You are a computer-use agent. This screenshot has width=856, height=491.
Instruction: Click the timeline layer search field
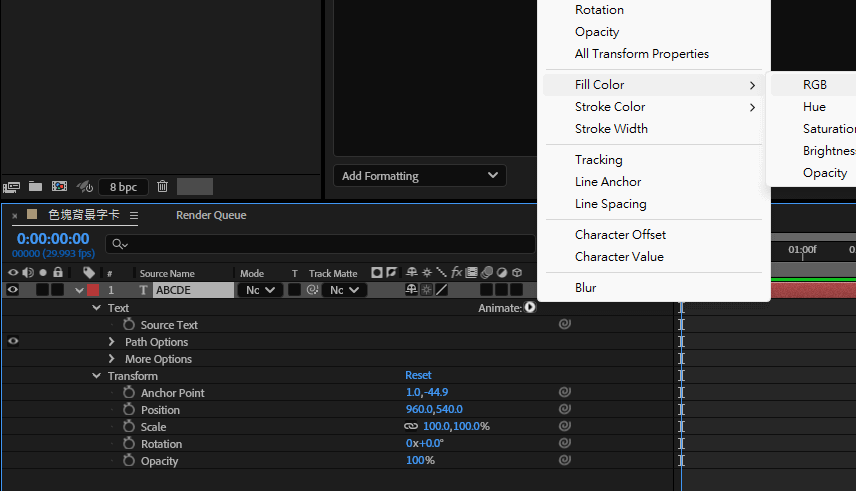pyautogui.click(x=380, y=243)
